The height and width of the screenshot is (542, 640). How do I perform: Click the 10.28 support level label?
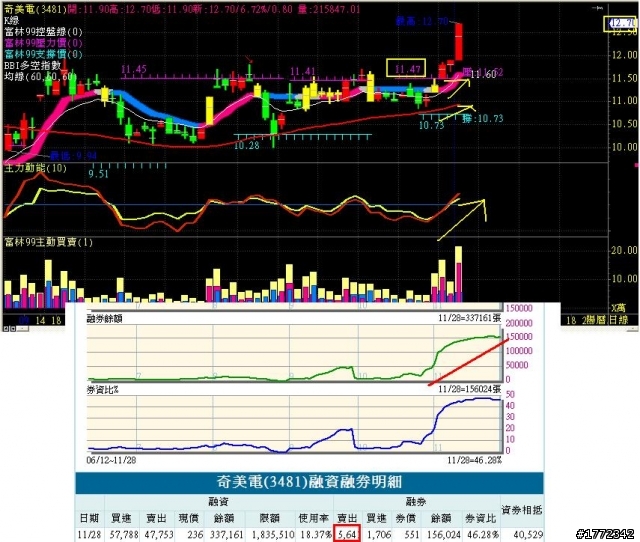(247, 145)
